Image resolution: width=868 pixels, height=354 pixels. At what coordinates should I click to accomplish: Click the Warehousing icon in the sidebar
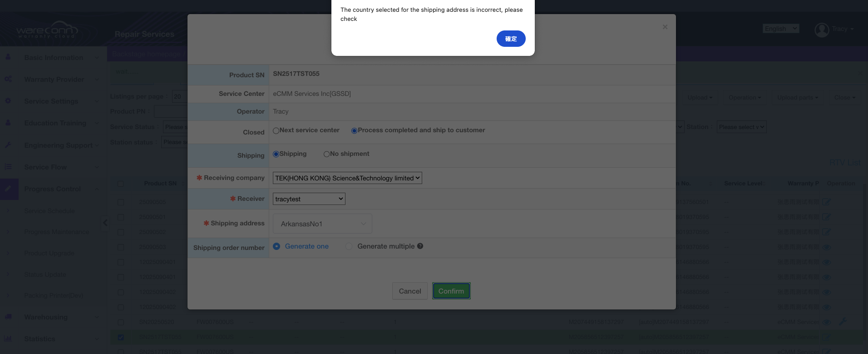[x=8, y=317]
